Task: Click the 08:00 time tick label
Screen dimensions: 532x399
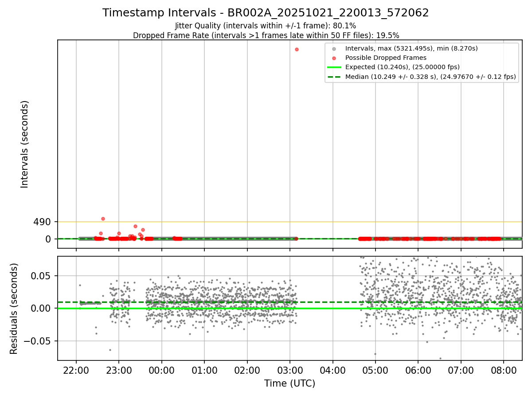Action: 504,371
